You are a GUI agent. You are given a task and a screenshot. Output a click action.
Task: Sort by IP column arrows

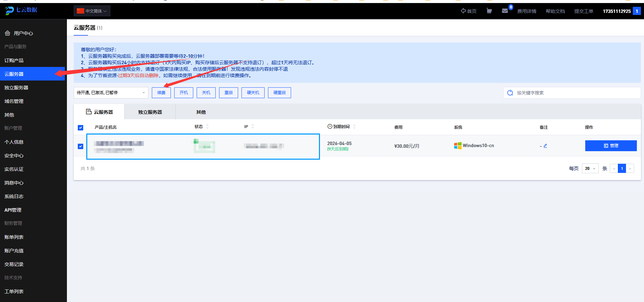coord(253,127)
